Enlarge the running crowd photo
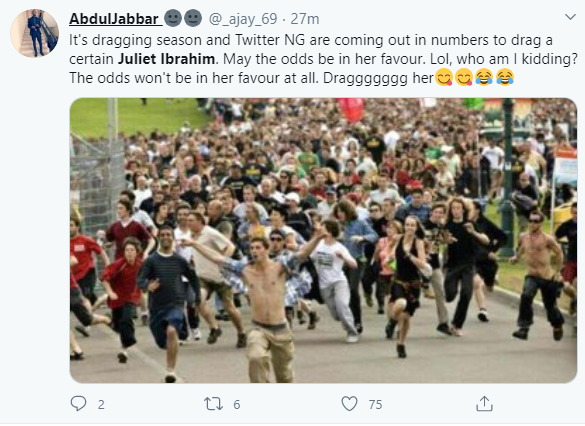Image resolution: width=585 pixels, height=426 pixels. pyautogui.click(x=323, y=241)
